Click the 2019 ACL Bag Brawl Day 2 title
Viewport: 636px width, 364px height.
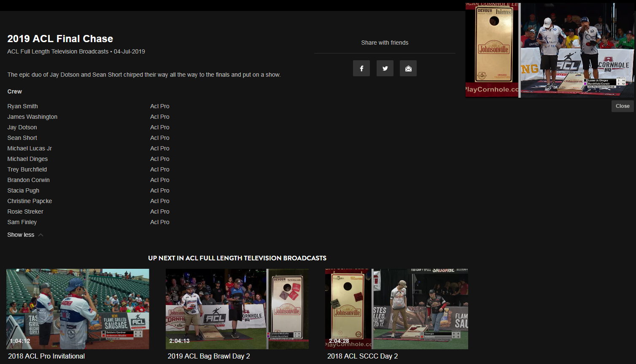[x=209, y=356]
